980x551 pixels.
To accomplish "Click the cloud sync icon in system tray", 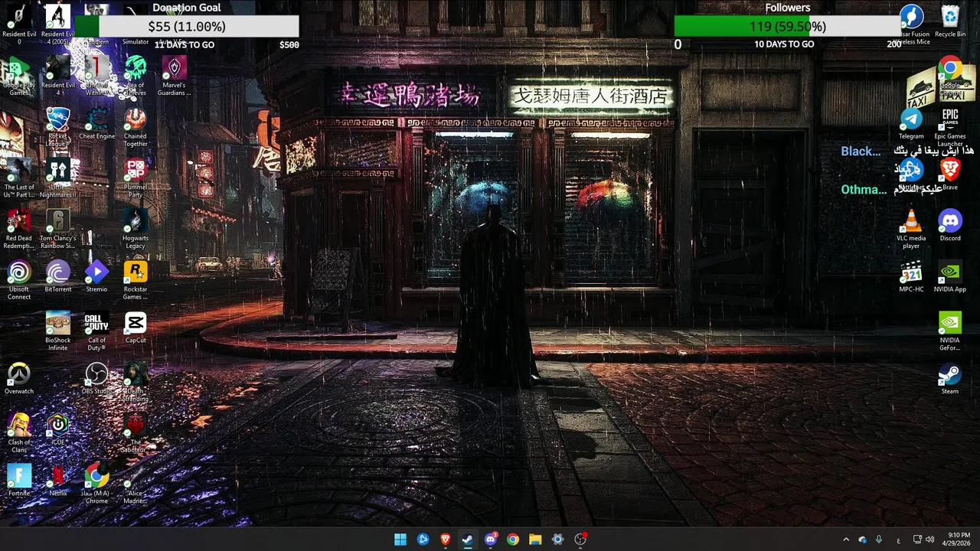I will [863, 540].
